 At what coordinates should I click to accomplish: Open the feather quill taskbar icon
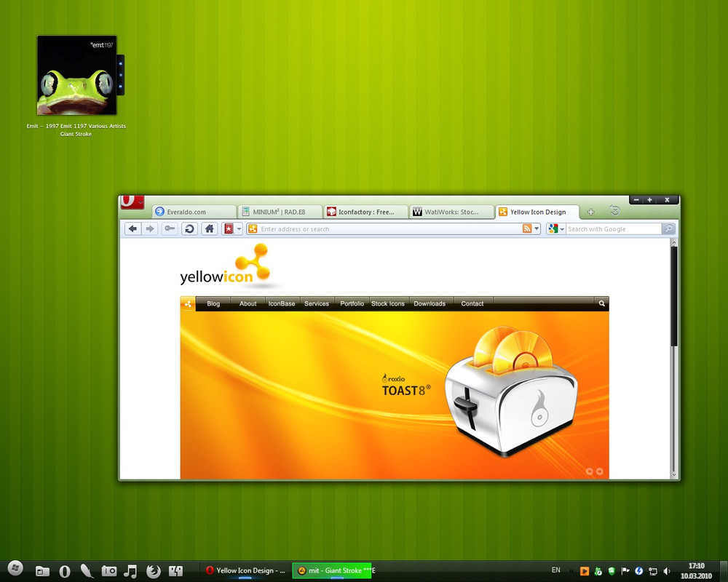tap(87, 571)
